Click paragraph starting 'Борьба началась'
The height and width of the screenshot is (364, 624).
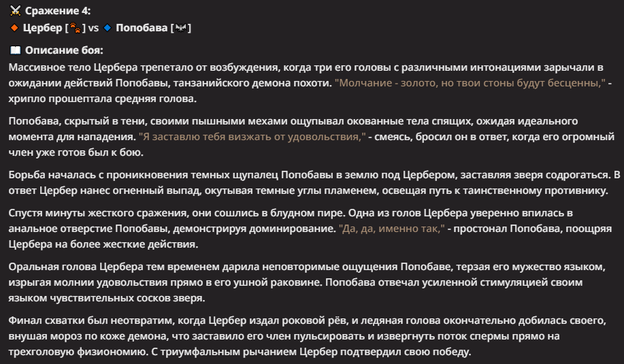click(x=314, y=182)
